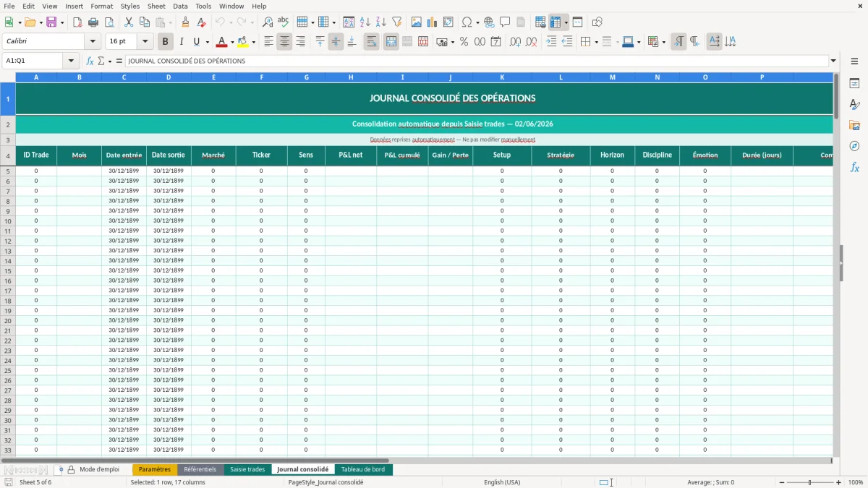Toggle Underline formatting
The height and width of the screenshot is (488, 868).
coord(197,42)
